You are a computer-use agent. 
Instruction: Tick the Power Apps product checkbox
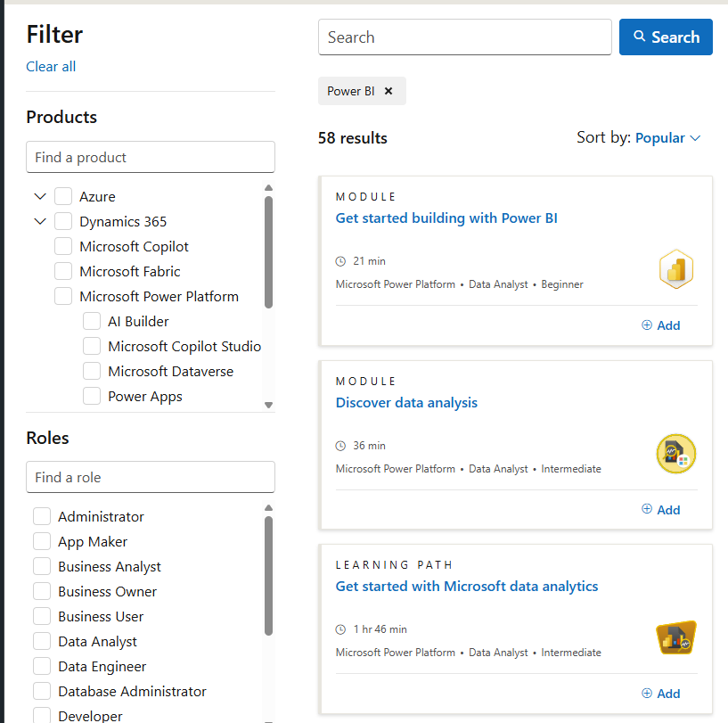click(x=92, y=397)
